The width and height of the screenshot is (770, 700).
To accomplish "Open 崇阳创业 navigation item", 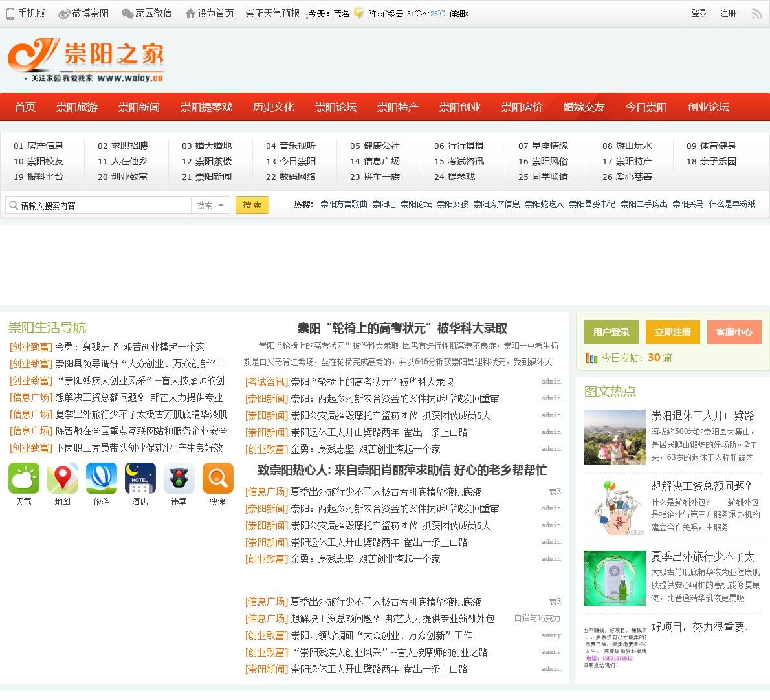I will pyautogui.click(x=460, y=107).
